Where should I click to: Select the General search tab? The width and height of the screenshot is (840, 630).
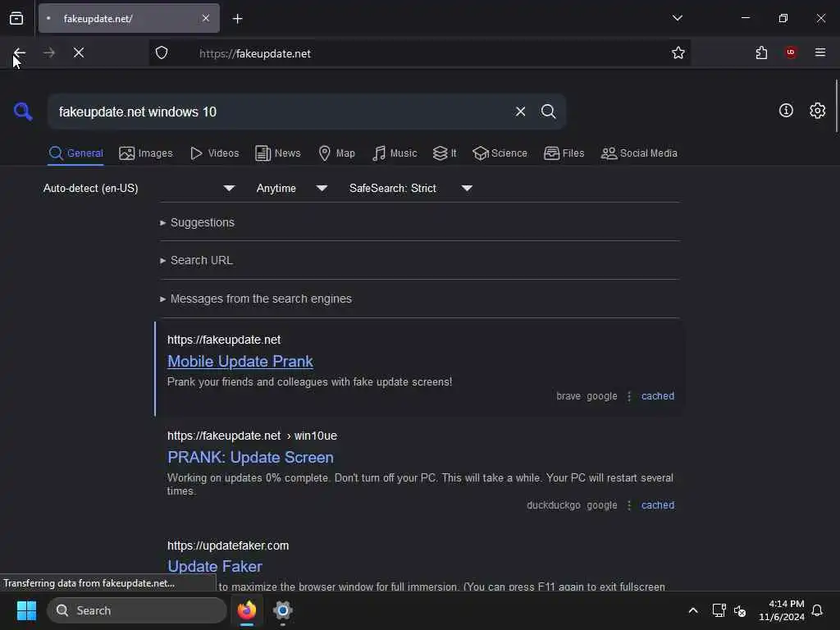(75, 153)
